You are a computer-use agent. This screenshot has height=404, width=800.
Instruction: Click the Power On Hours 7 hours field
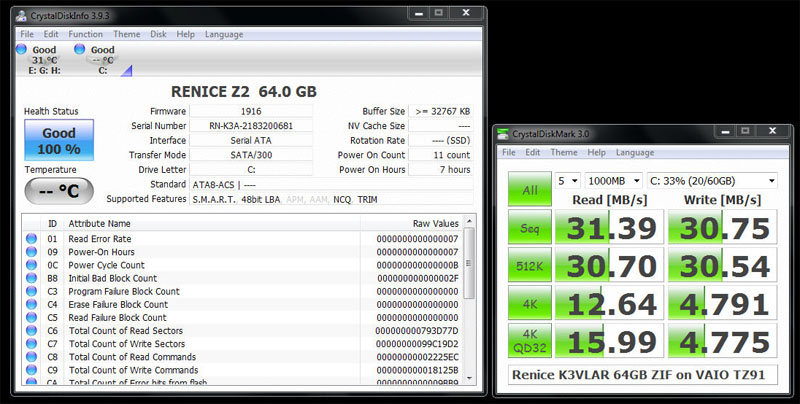coord(441,169)
